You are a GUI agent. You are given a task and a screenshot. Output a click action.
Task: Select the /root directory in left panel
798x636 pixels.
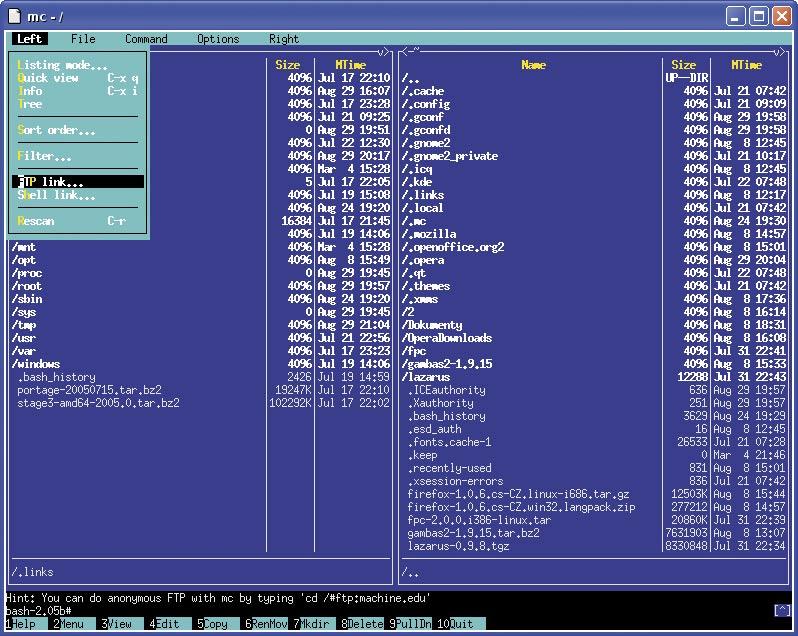point(201,286)
